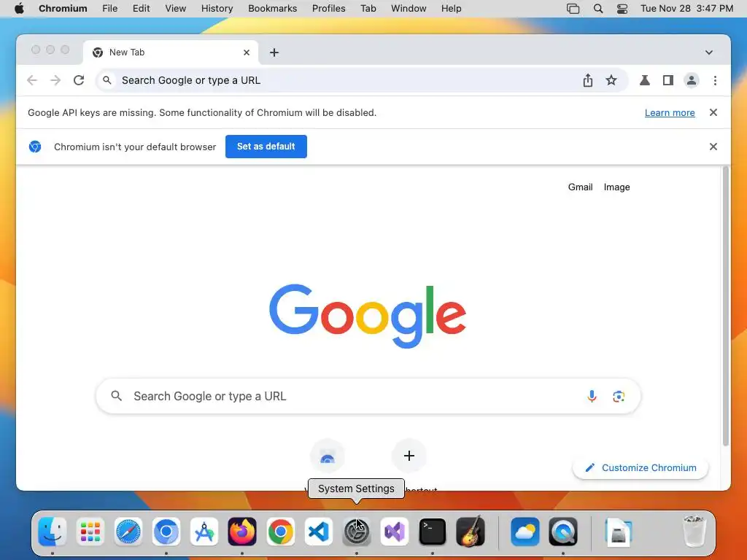This screenshot has width=747, height=560.
Task: Open Terminal from the Dock
Action: (433, 532)
